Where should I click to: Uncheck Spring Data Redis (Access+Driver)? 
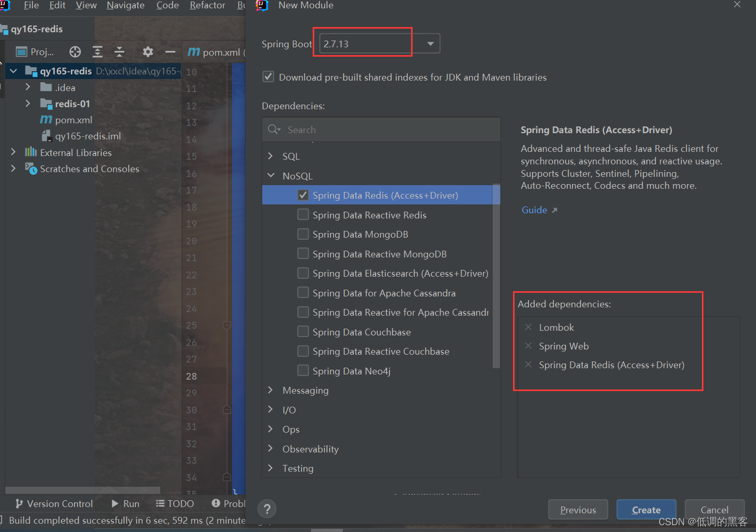pos(303,195)
